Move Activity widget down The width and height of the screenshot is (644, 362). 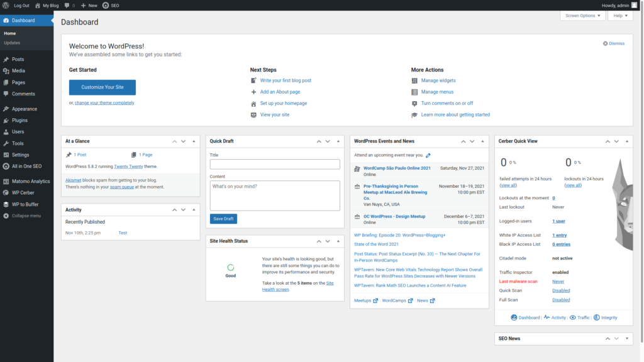(184, 210)
